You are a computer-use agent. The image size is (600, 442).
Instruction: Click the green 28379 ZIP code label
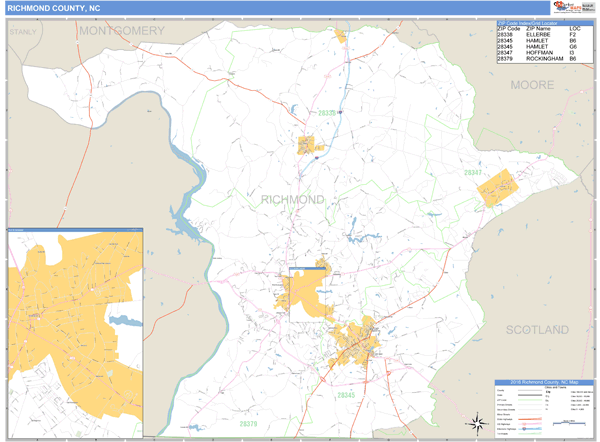247,424
